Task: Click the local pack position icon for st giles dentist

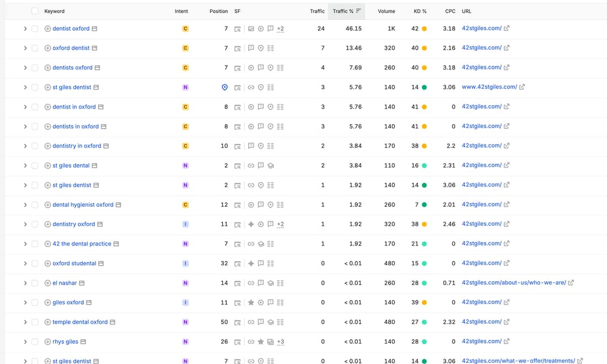Action: (x=225, y=88)
